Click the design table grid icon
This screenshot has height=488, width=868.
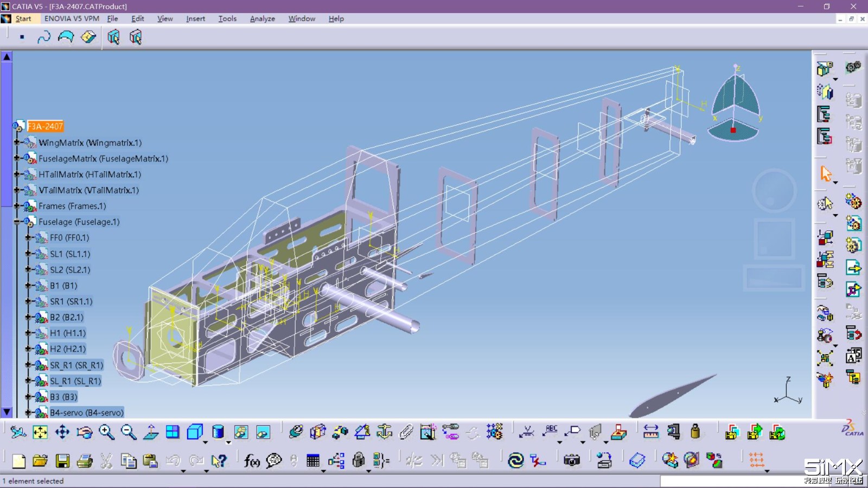click(313, 461)
